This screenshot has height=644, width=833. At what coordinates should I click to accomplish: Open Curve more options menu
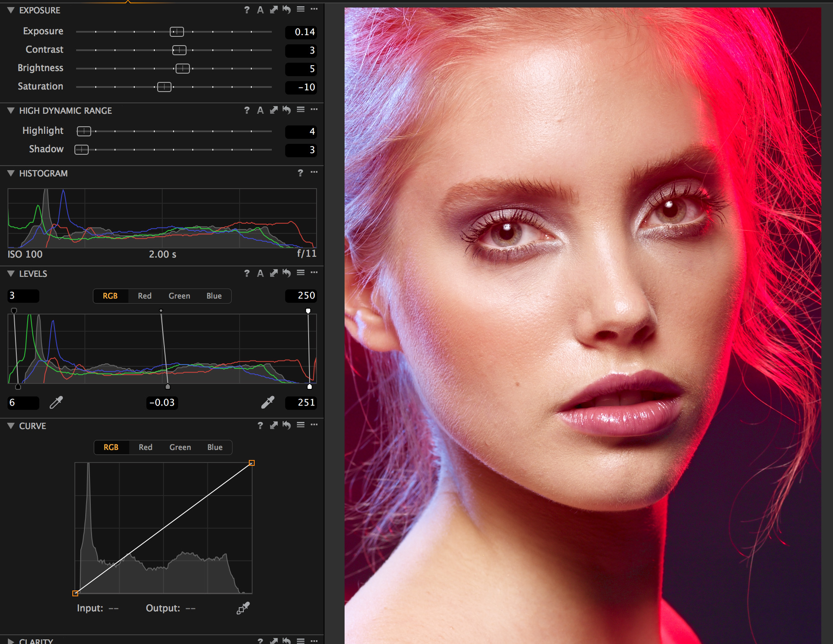click(x=314, y=424)
